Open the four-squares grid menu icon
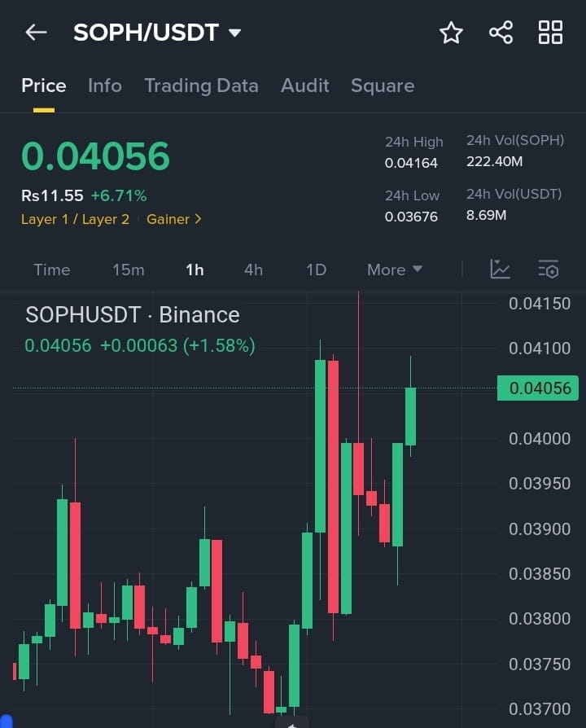 click(550, 33)
